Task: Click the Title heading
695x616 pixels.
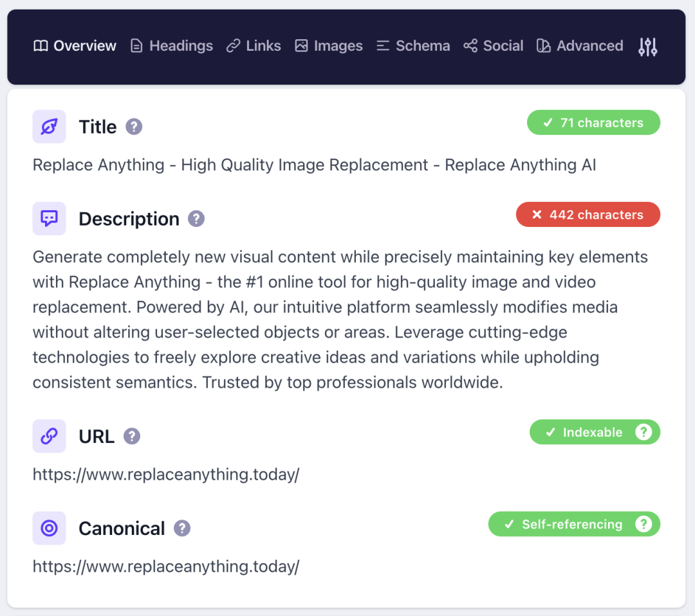Action: pyautogui.click(x=98, y=127)
